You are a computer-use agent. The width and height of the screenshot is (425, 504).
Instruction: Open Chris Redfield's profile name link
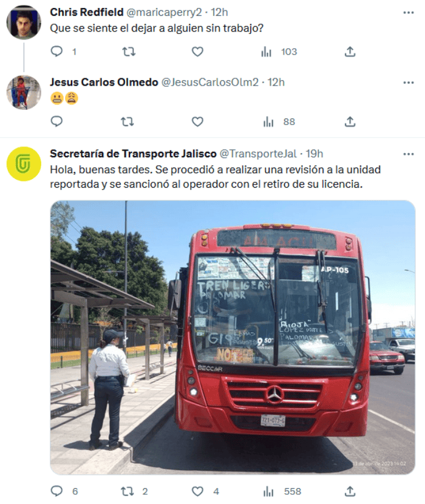[x=86, y=12]
